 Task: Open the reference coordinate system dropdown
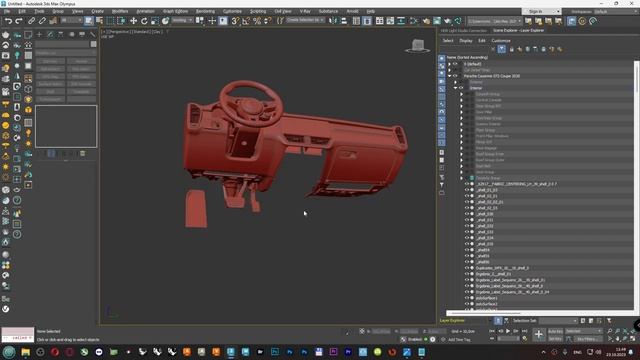tap(182, 20)
